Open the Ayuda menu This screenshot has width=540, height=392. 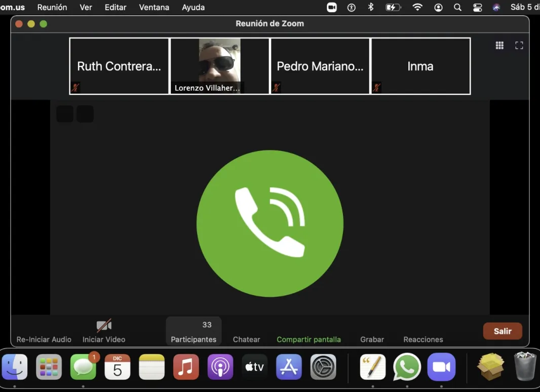(x=194, y=7)
